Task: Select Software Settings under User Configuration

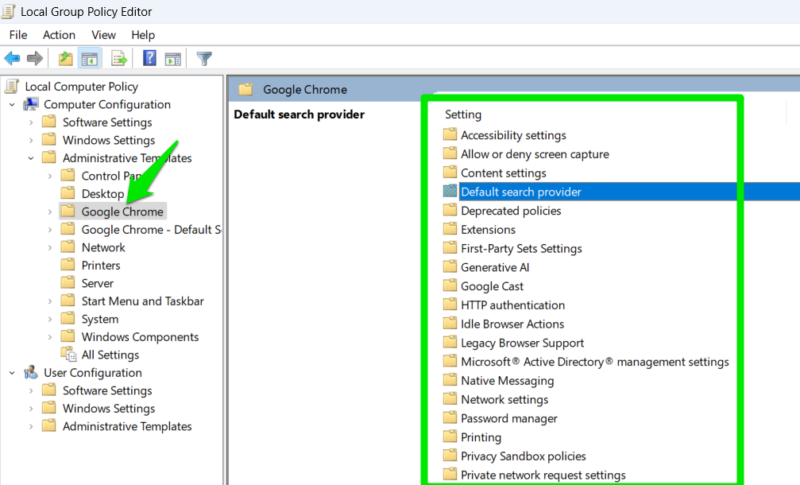Action: click(x=107, y=391)
